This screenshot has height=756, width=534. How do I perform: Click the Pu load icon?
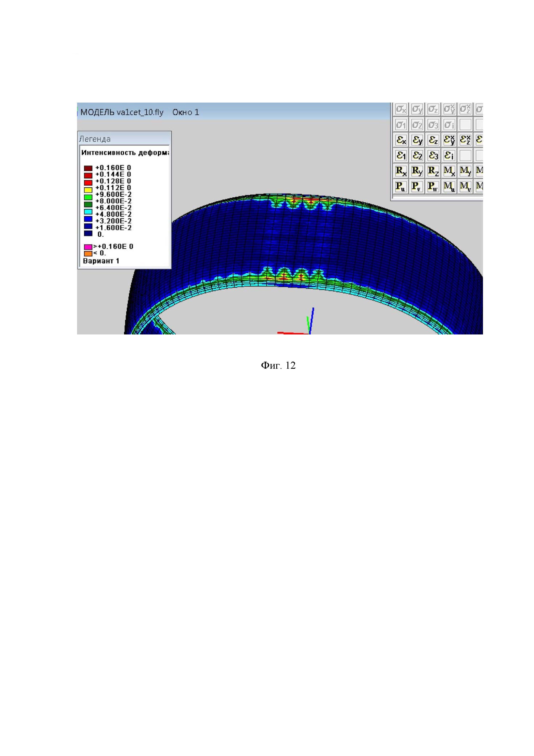pos(401,187)
